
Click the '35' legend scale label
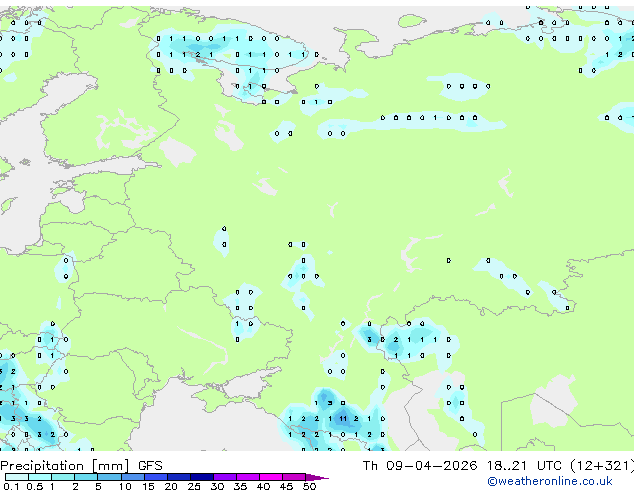pyautogui.click(x=240, y=486)
